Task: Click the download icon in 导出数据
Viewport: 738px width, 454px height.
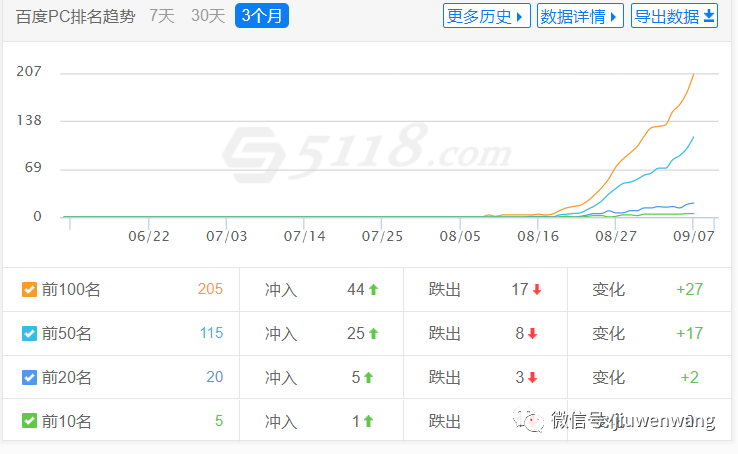Action: point(709,16)
